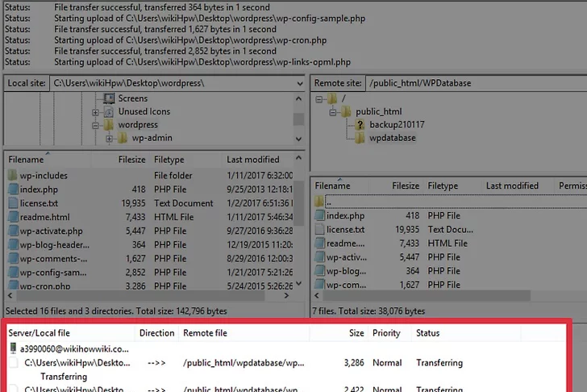Screen dimensions: 587x392
Task: Sort local files by Last modified column
Action: 252,160
